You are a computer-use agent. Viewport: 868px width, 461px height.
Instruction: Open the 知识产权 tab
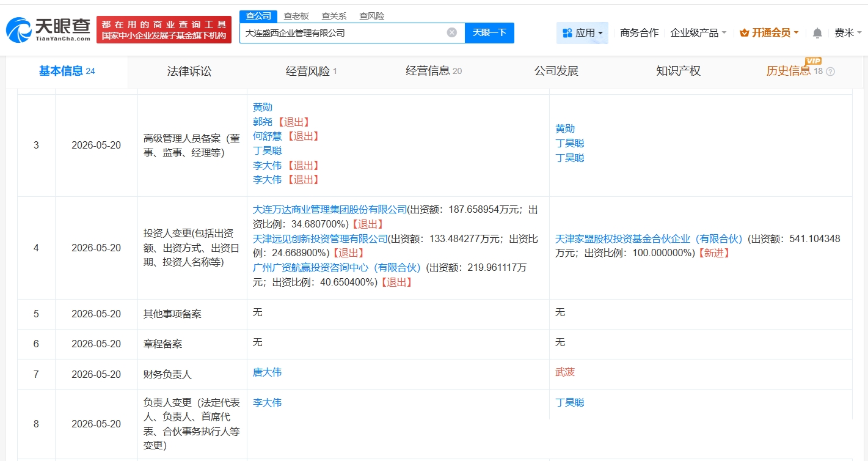[678, 71]
